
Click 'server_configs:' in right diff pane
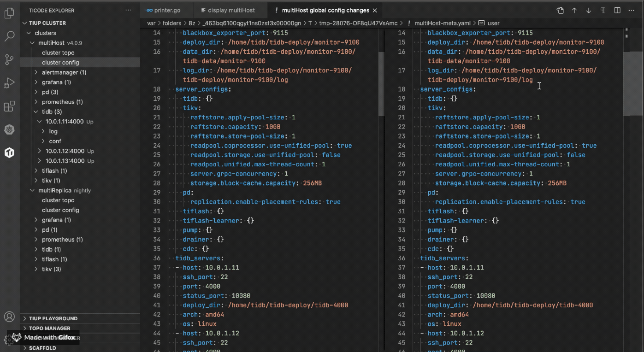pos(448,89)
